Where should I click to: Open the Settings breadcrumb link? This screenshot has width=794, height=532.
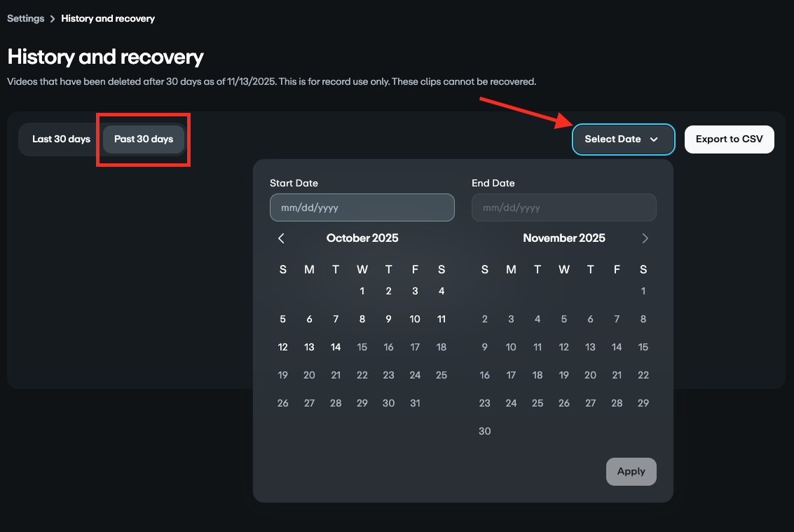[x=25, y=18]
